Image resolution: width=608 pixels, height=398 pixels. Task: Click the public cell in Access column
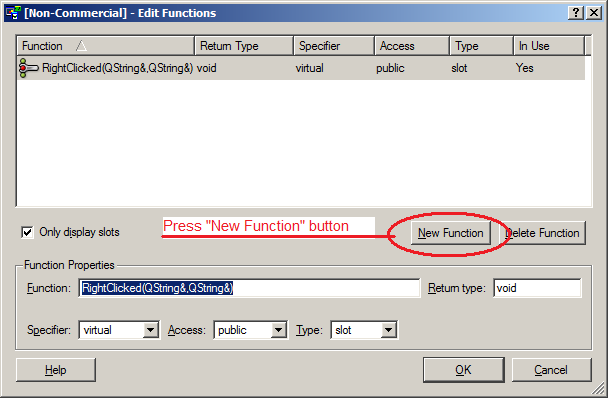(x=390, y=68)
